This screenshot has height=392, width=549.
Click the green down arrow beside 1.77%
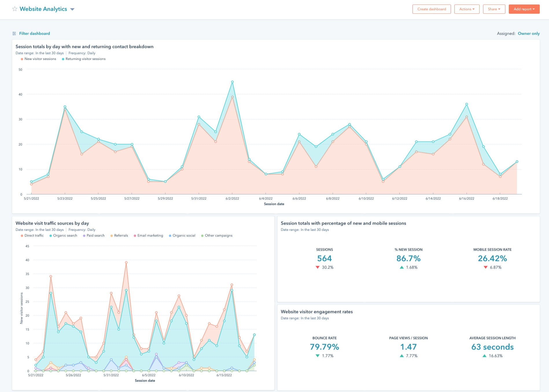pyautogui.click(x=318, y=356)
